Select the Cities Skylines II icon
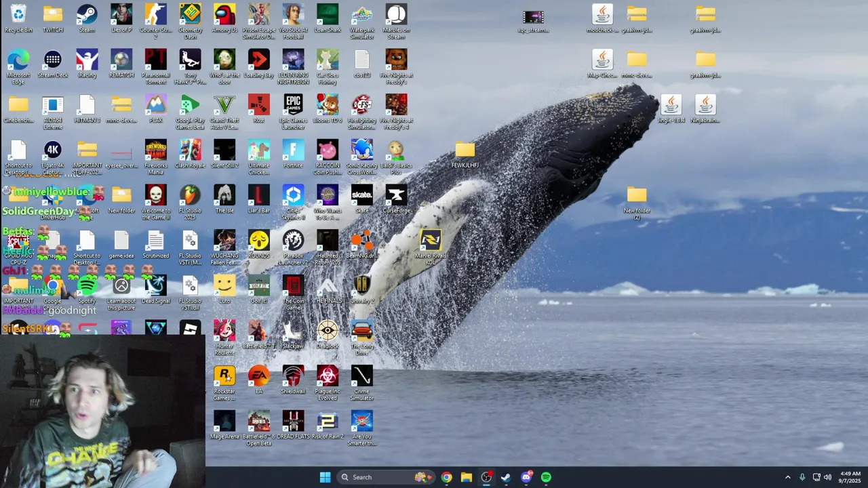Screen dimensions: 868x488 (293, 202)
